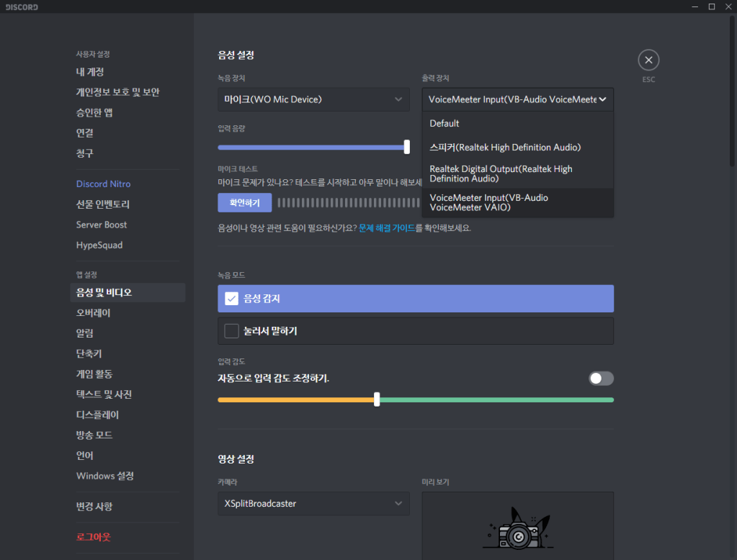Screen dimensions: 737x560
Task: Open the 내 계정 settings page
Action: (90, 72)
